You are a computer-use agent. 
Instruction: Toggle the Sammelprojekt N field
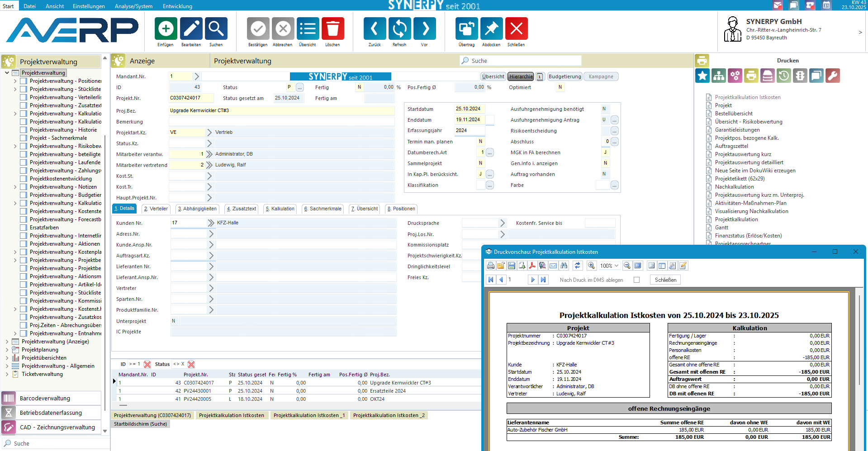pos(480,163)
